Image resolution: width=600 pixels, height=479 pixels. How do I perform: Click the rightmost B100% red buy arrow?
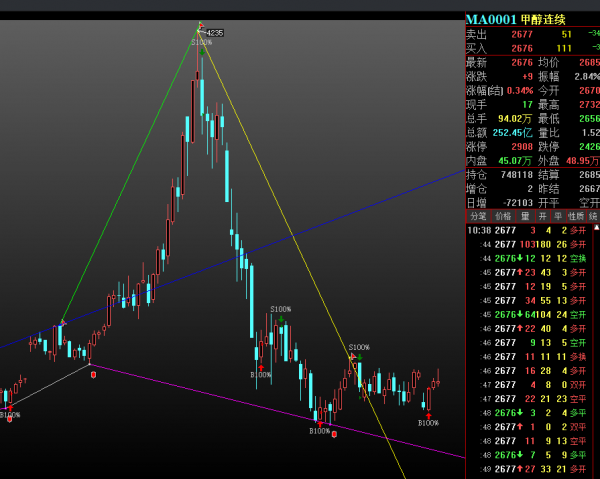click(x=427, y=414)
